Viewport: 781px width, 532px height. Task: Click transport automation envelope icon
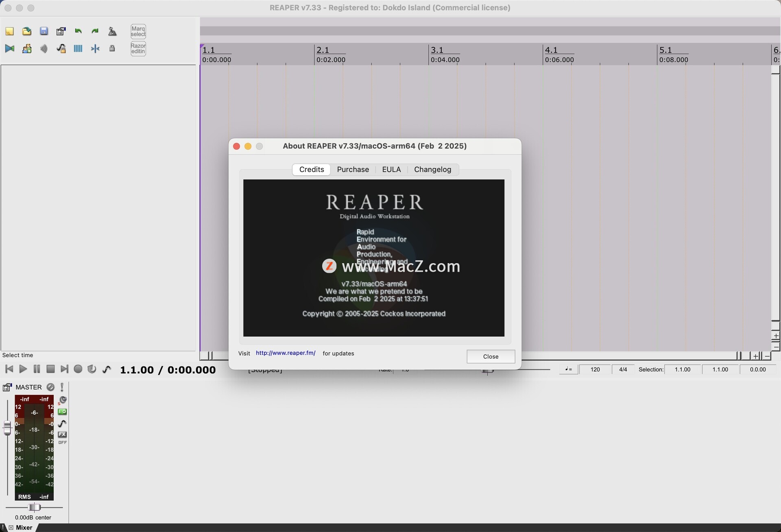107,369
